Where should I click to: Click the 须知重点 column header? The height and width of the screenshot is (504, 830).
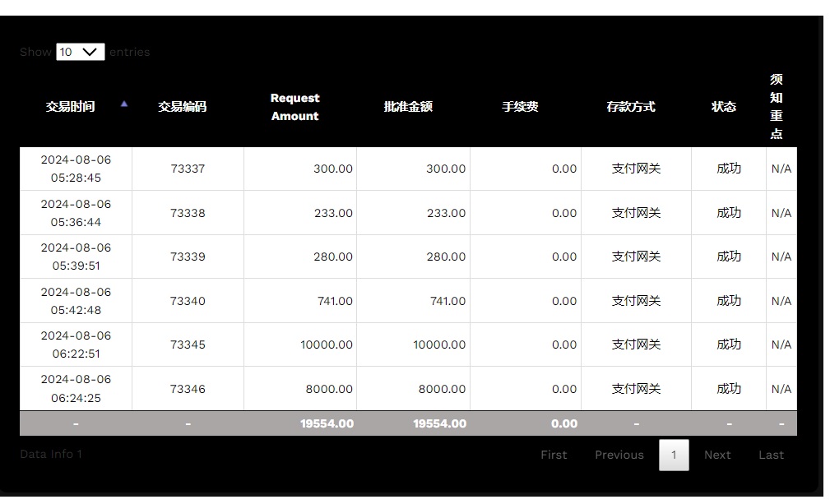coord(777,107)
